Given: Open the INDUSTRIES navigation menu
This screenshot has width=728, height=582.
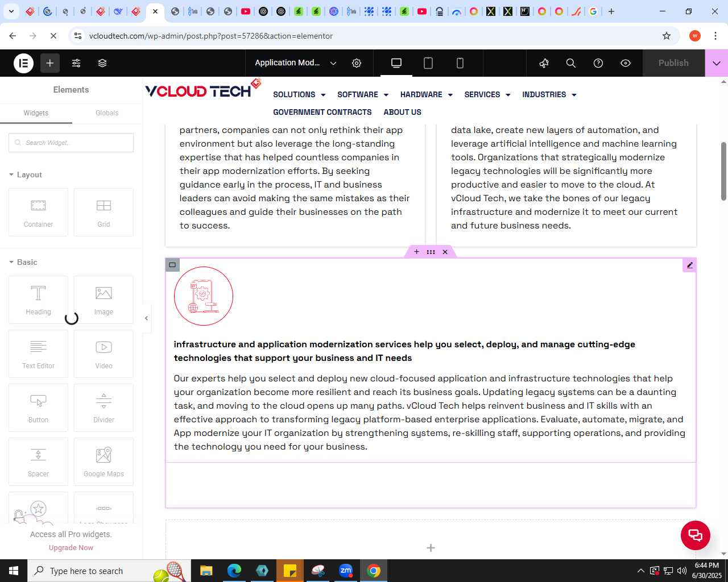Looking at the screenshot, I should tap(549, 95).
